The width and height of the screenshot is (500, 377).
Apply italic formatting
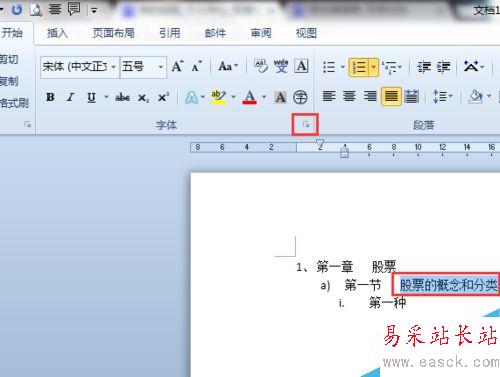[70, 97]
